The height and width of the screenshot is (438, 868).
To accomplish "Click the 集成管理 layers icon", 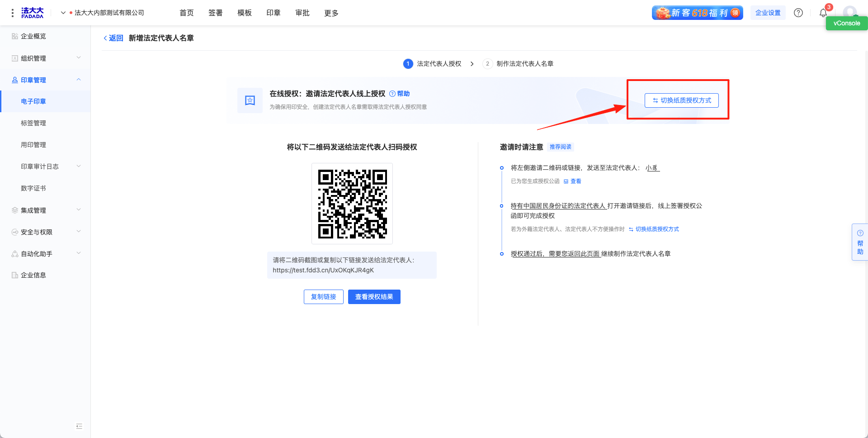I will point(15,210).
